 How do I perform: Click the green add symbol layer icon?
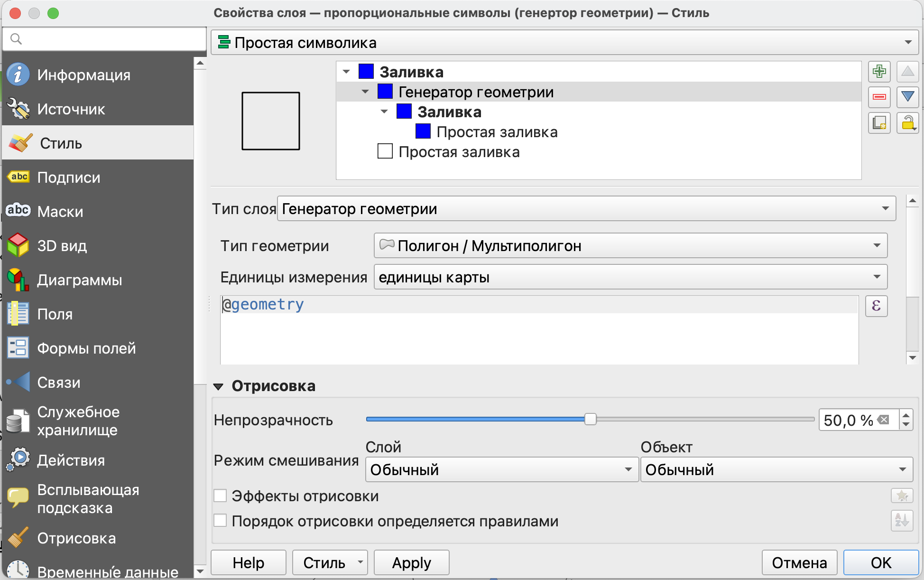tap(879, 72)
